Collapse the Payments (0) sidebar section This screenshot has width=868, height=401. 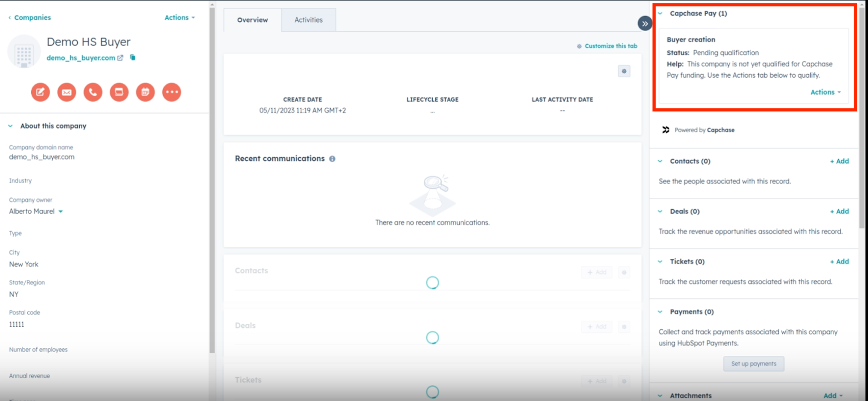tap(660, 312)
